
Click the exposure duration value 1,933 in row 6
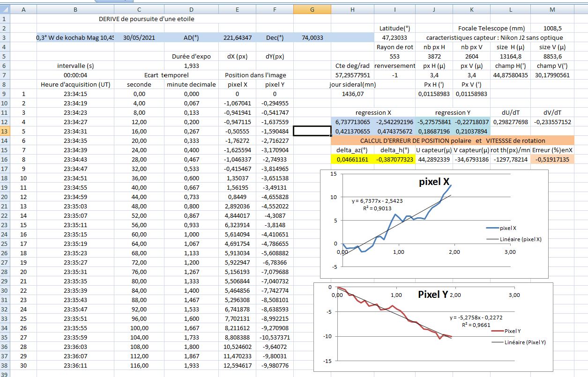click(192, 66)
